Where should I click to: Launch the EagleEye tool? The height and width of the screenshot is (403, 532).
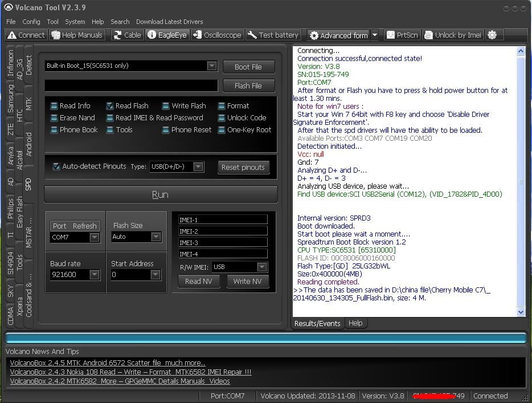(167, 35)
